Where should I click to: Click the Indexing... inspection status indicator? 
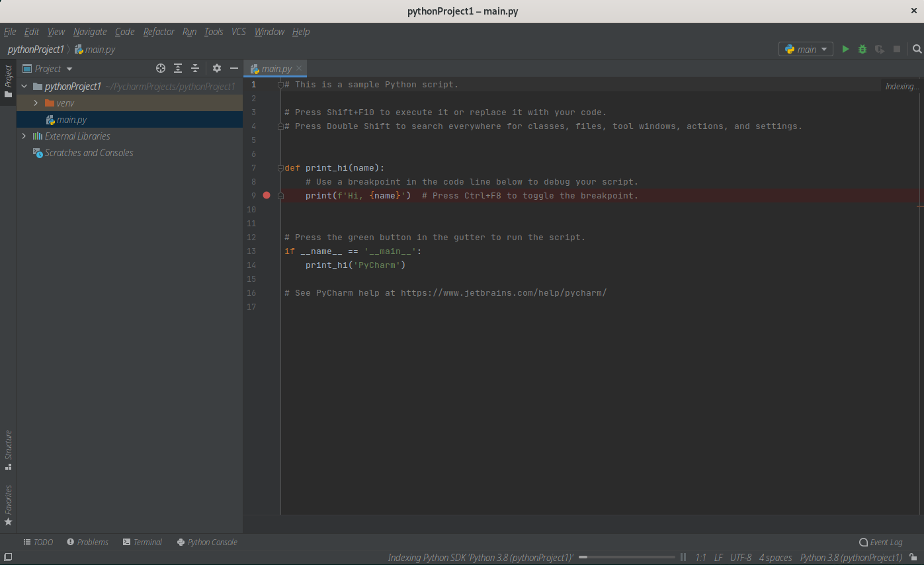click(902, 86)
